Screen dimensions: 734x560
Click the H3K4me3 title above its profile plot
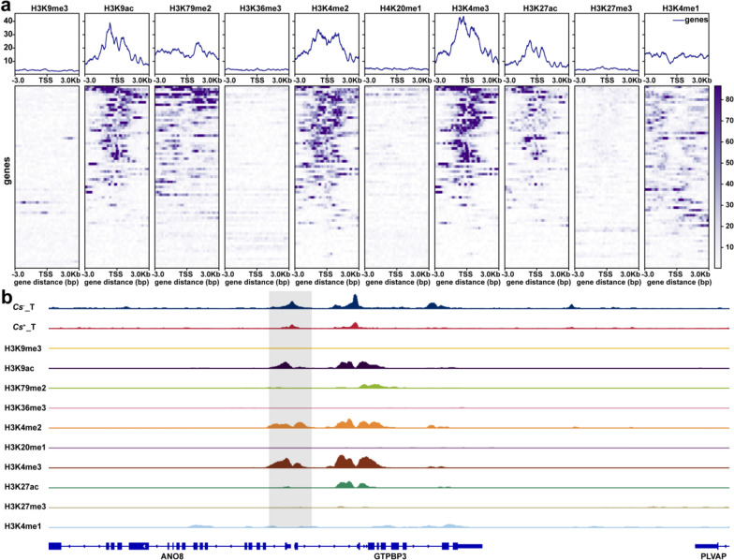point(470,8)
